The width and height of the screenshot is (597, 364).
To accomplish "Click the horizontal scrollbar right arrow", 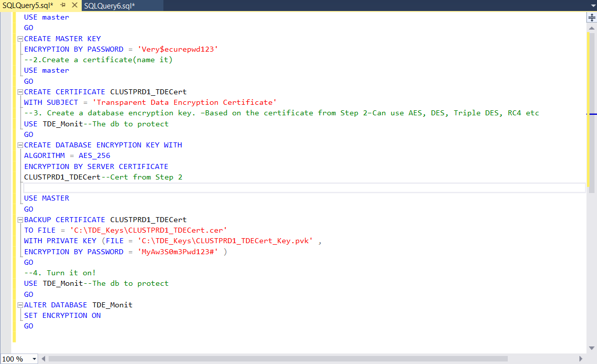I will coord(581,358).
